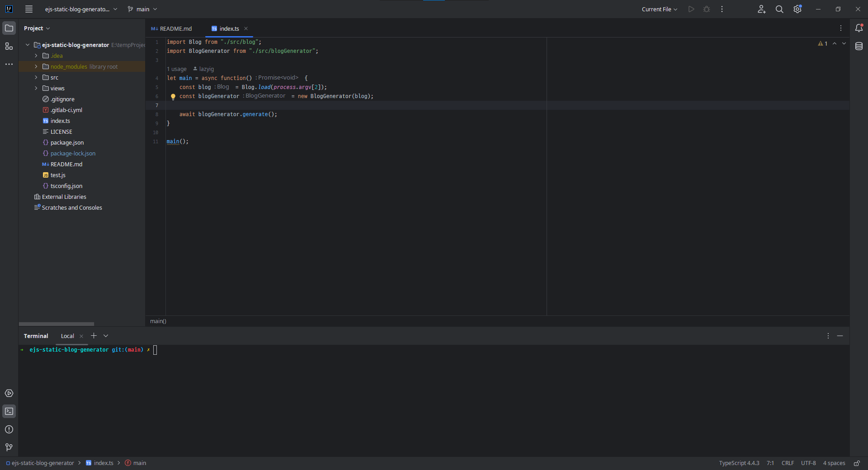Open the main branch dropdown
Screen dimensions: 868x470
pyautogui.click(x=142, y=9)
